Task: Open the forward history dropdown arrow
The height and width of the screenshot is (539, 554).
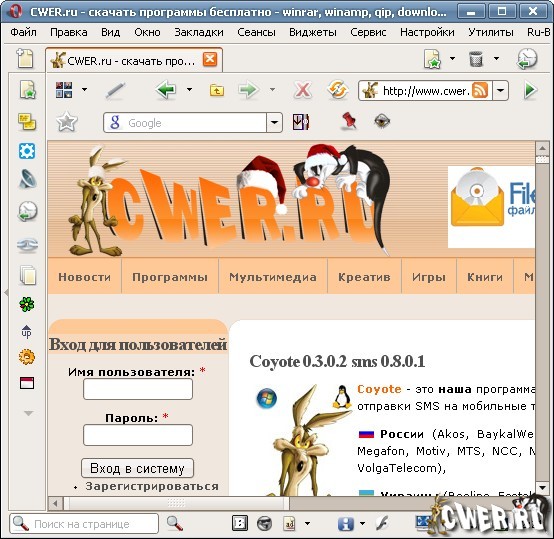Action: click(272, 90)
